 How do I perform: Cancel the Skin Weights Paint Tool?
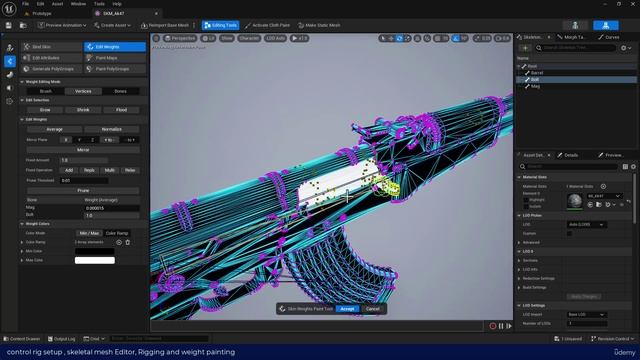[373, 309]
